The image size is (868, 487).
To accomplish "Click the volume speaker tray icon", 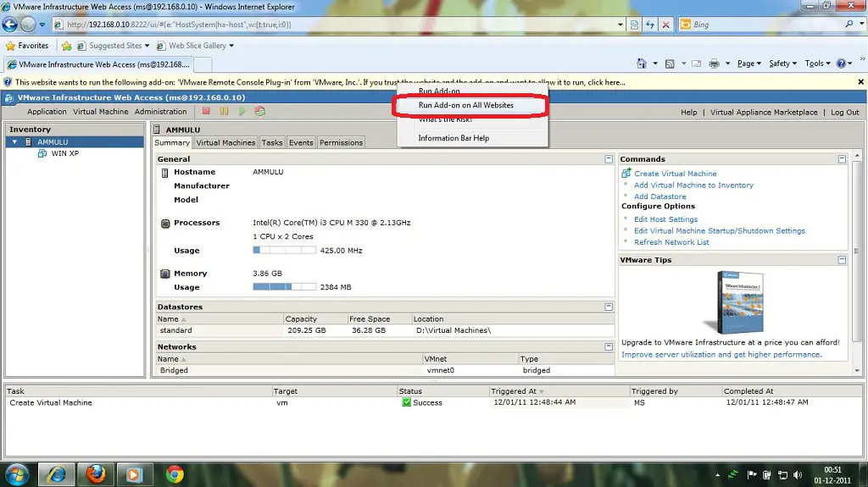I will (797, 475).
